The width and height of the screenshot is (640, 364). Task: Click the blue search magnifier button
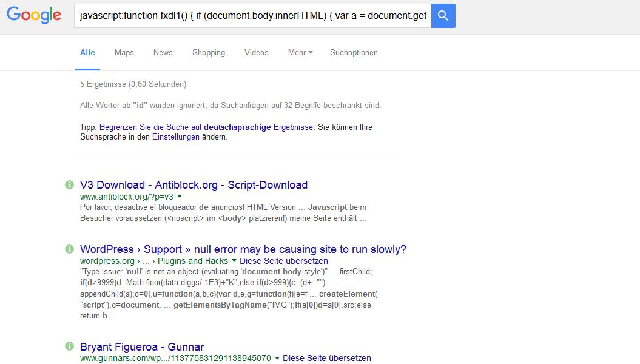[x=443, y=16]
